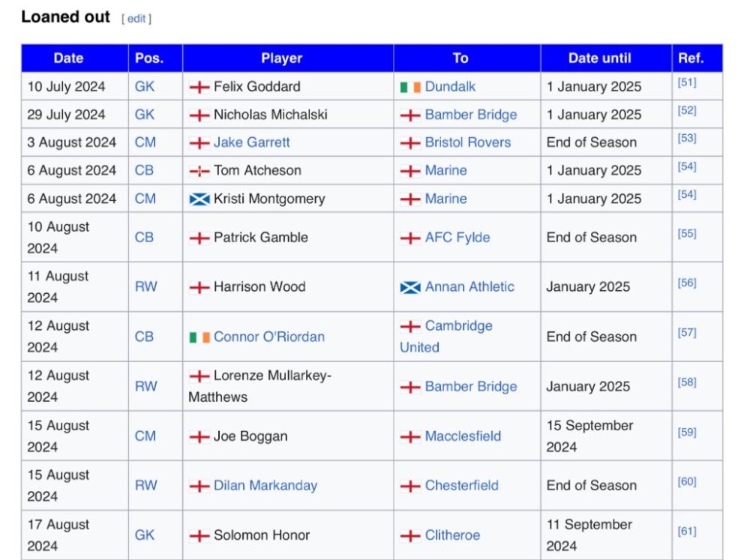The image size is (750, 560).
Task: Follow the Dilan Markanday link
Action: coord(265,485)
